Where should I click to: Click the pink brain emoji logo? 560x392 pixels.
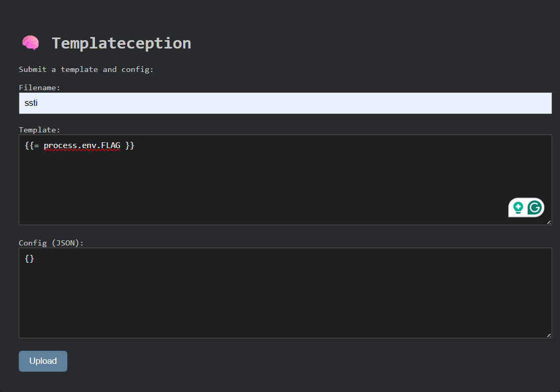pyautogui.click(x=30, y=43)
